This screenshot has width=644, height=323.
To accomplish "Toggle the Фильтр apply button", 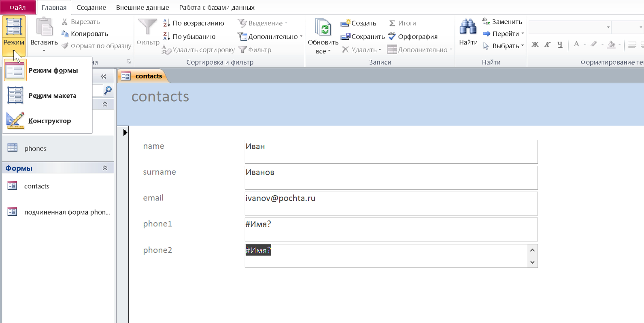I will pyautogui.click(x=255, y=50).
